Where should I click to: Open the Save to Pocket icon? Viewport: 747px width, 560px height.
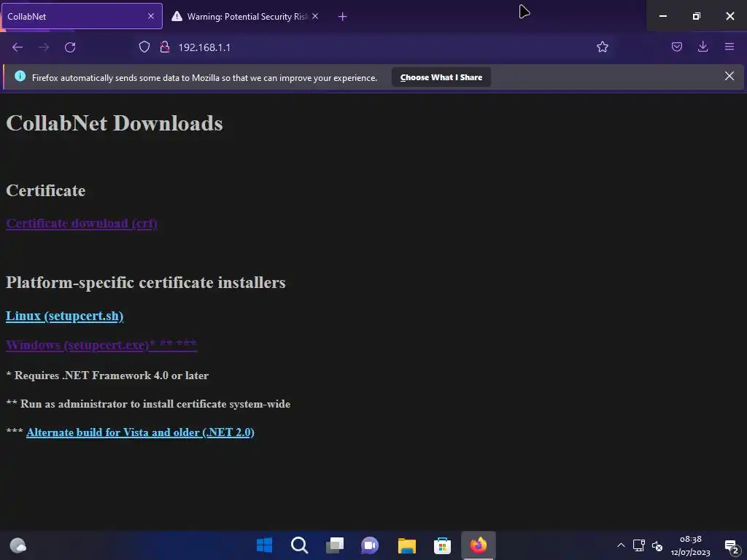pyautogui.click(x=676, y=47)
